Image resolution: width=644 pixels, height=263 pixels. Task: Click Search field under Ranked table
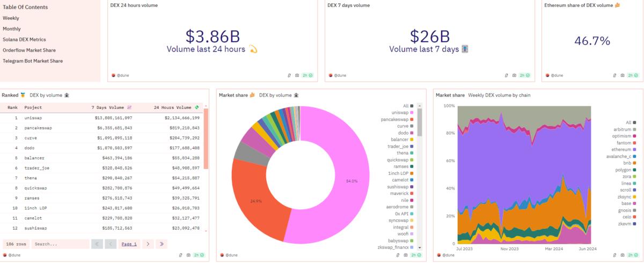click(60, 244)
